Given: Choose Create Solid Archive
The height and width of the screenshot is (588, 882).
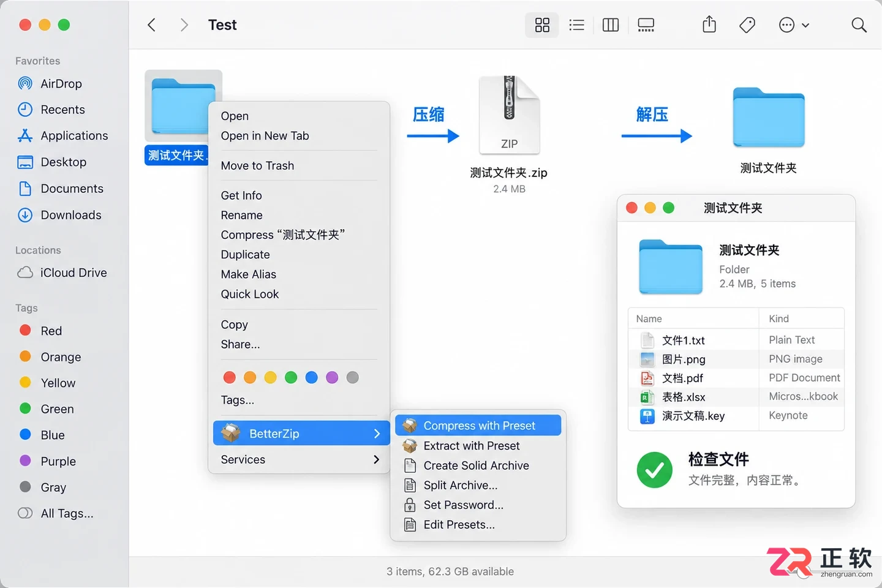Looking at the screenshot, I should pyautogui.click(x=478, y=466).
